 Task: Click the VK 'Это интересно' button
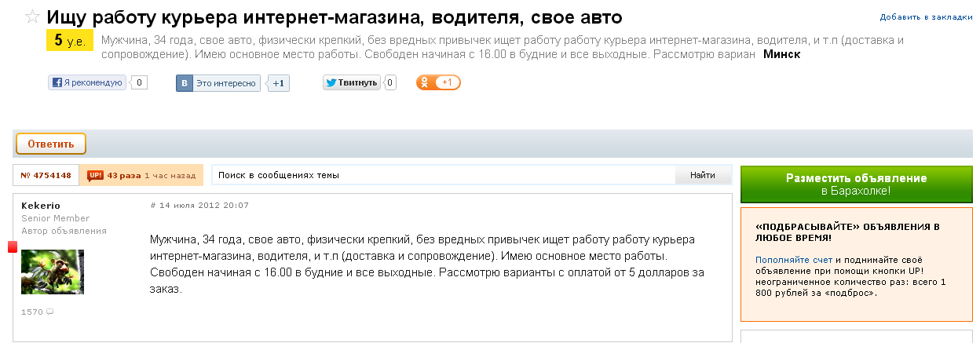point(218,83)
